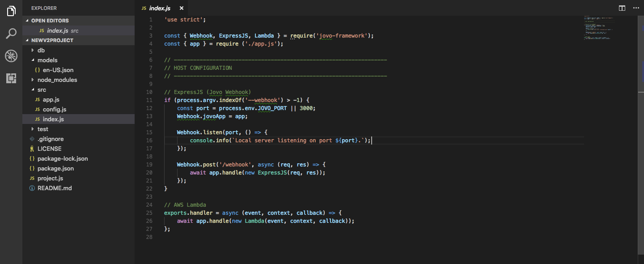Screen dimensions: 644x264
Task: Open the Extensions view icon
Action: pos(11,78)
